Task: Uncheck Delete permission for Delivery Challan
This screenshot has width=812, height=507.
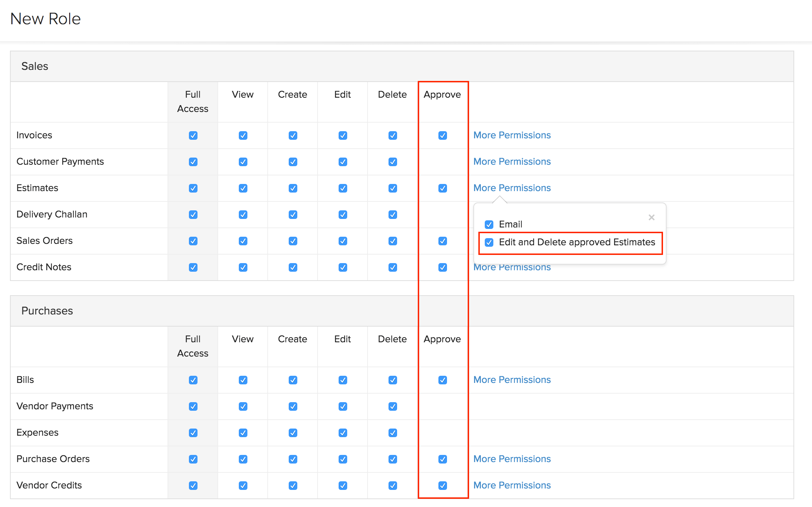Action: (392, 215)
